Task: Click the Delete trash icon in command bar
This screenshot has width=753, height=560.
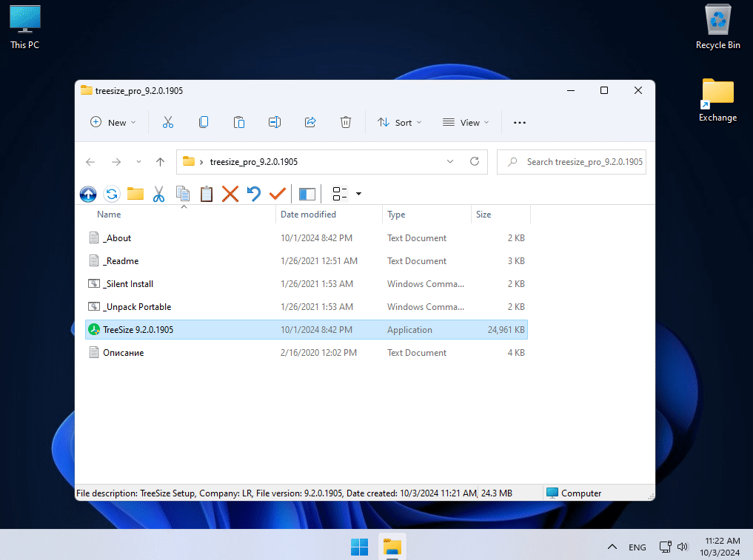Action: 345,122
